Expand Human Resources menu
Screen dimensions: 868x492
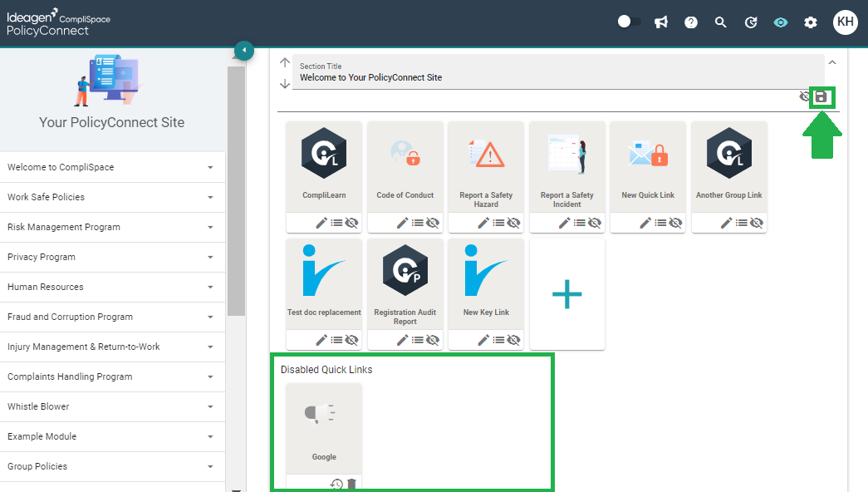(x=112, y=287)
